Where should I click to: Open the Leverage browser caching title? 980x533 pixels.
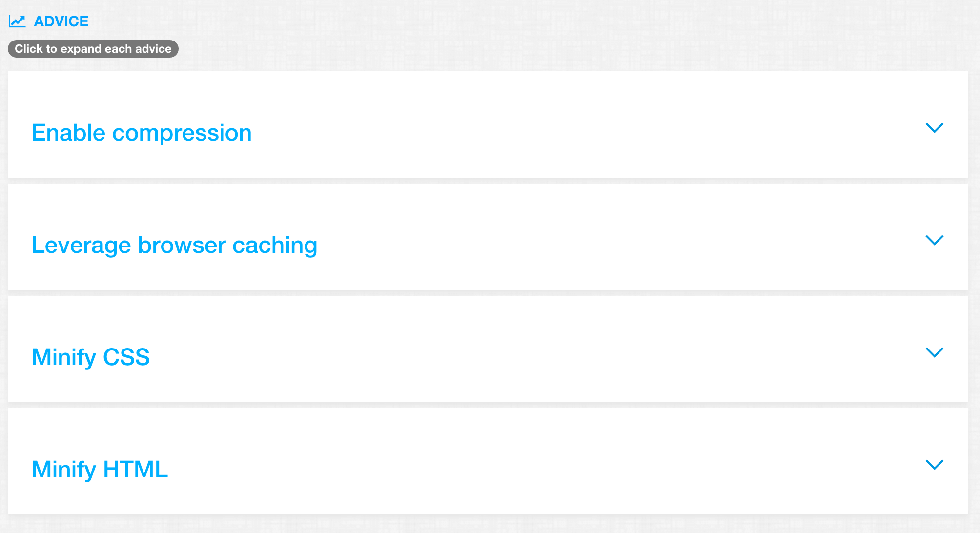tap(174, 245)
